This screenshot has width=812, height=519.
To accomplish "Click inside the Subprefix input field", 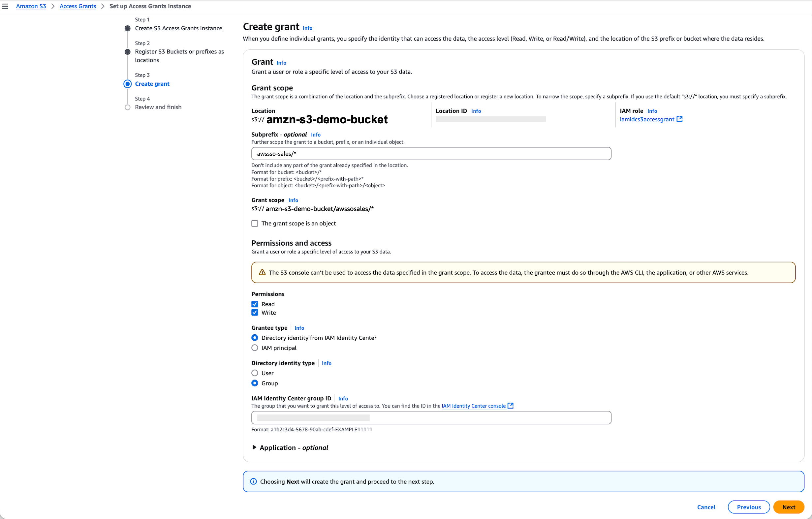I will (x=431, y=153).
